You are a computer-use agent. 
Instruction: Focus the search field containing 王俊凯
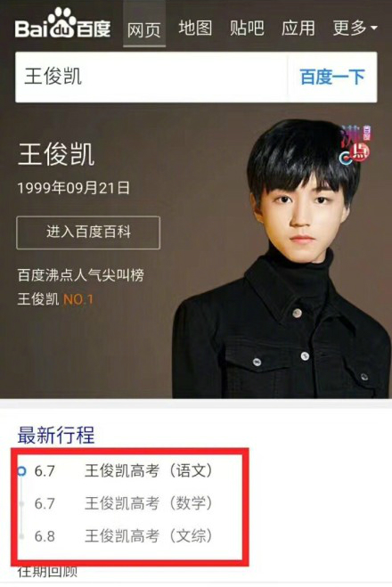click(x=151, y=77)
